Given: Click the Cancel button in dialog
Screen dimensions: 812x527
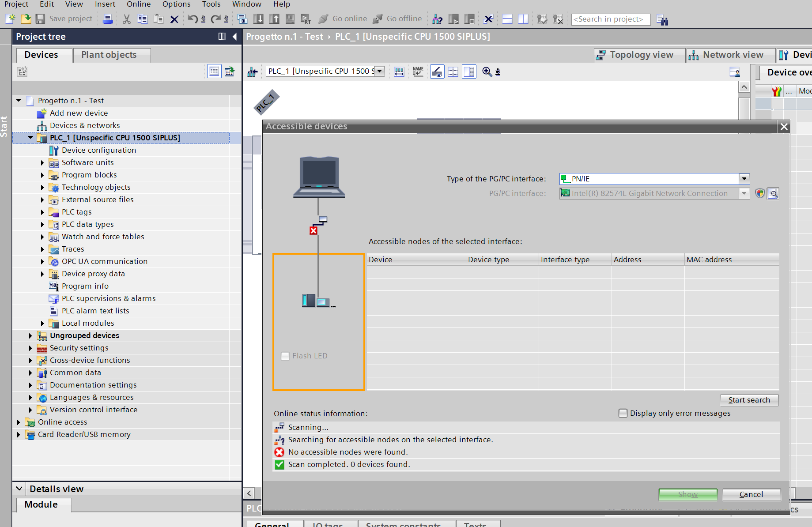Looking at the screenshot, I should pos(751,494).
